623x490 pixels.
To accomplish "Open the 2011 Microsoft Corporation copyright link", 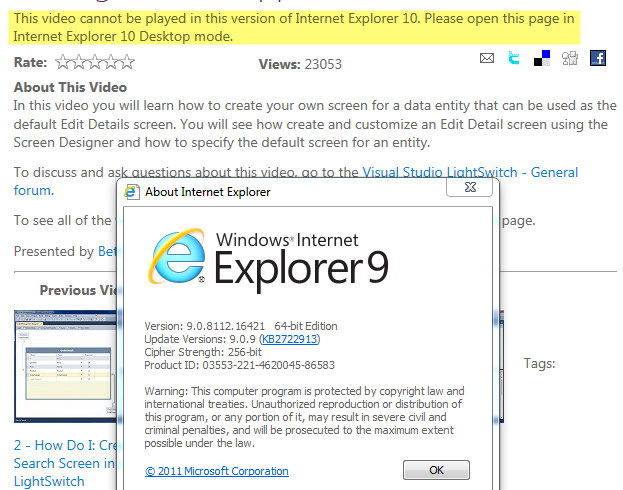I will pos(217,471).
